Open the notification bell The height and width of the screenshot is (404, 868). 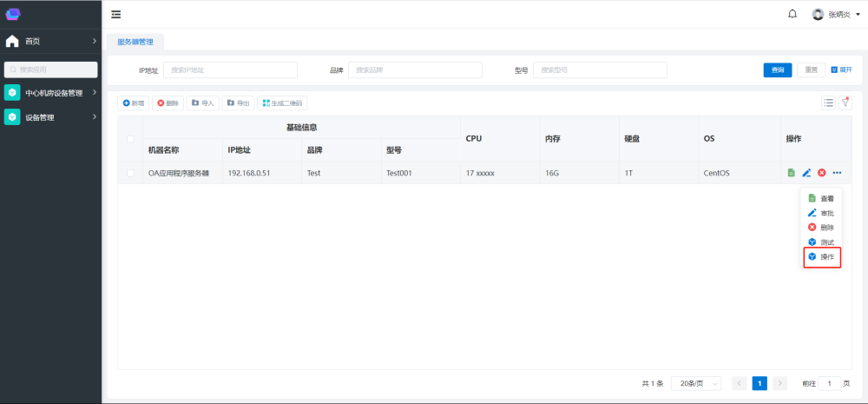pos(792,14)
